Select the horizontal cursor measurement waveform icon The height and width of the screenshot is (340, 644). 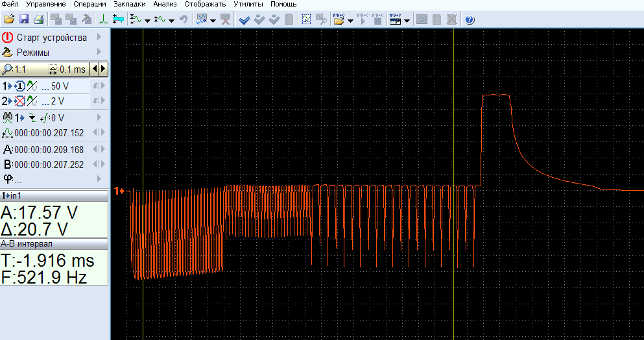point(160,19)
